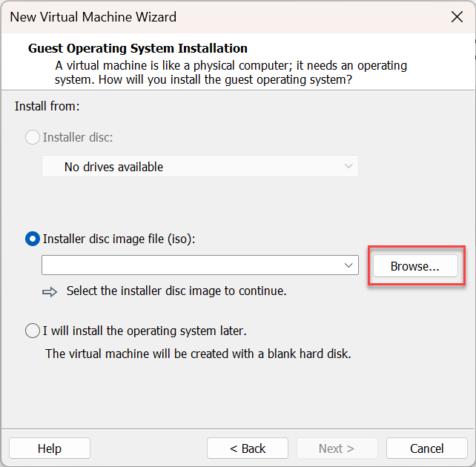Go to the previous step with Back

point(248,448)
